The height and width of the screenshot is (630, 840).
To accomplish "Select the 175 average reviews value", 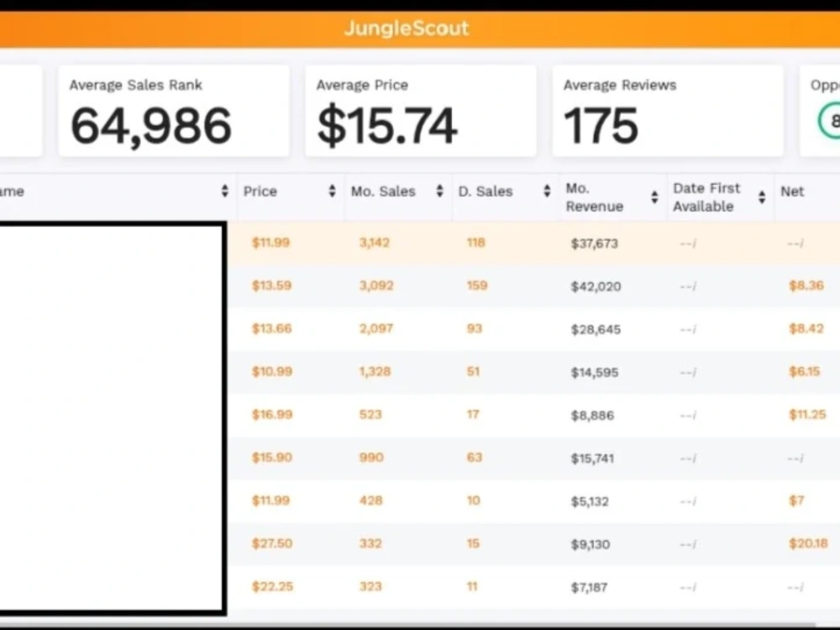I will click(601, 126).
